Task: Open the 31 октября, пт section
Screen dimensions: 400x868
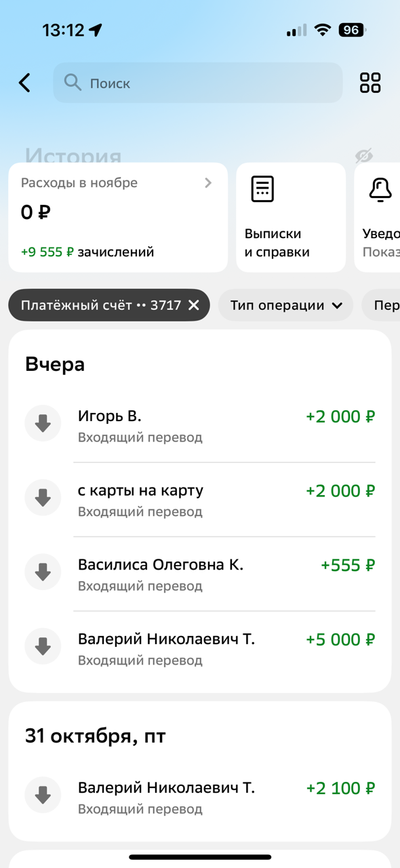Action: pyautogui.click(x=95, y=736)
